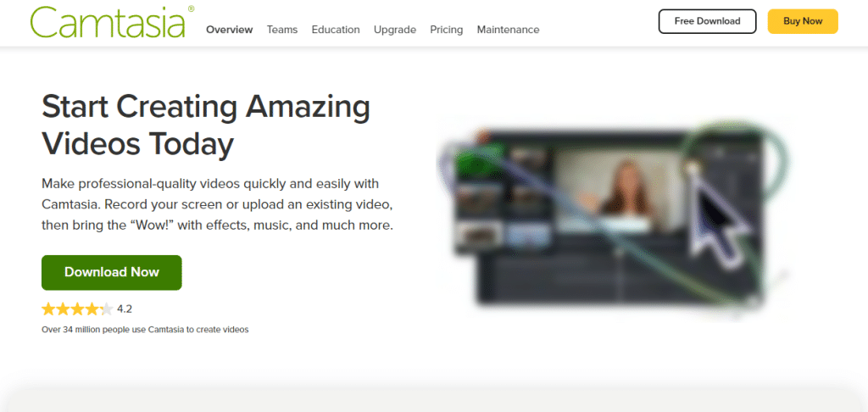The height and width of the screenshot is (412, 868).
Task: Click the "Over 34 million people" text
Action: (145, 329)
